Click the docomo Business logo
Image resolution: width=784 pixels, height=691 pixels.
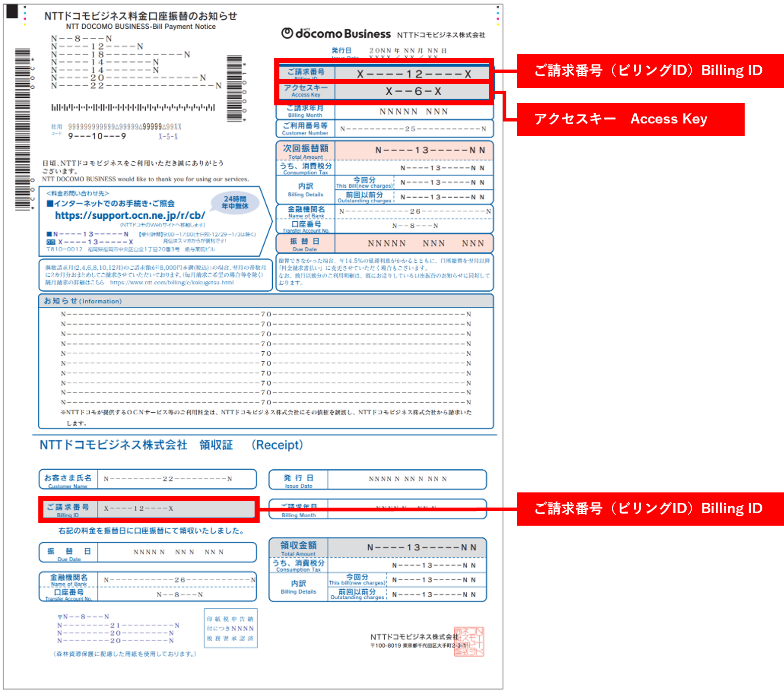336,34
